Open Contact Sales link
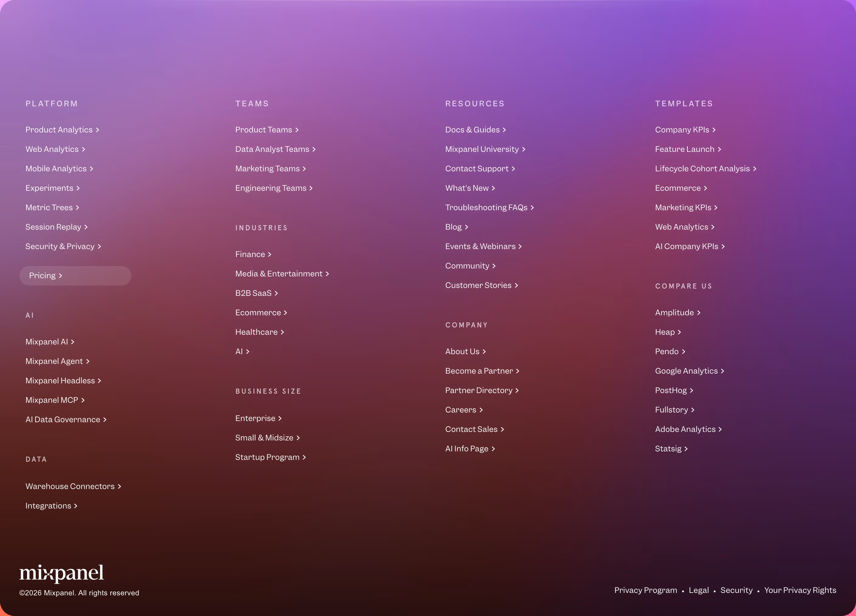856x616 pixels. pyautogui.click(x=475, y=429)
